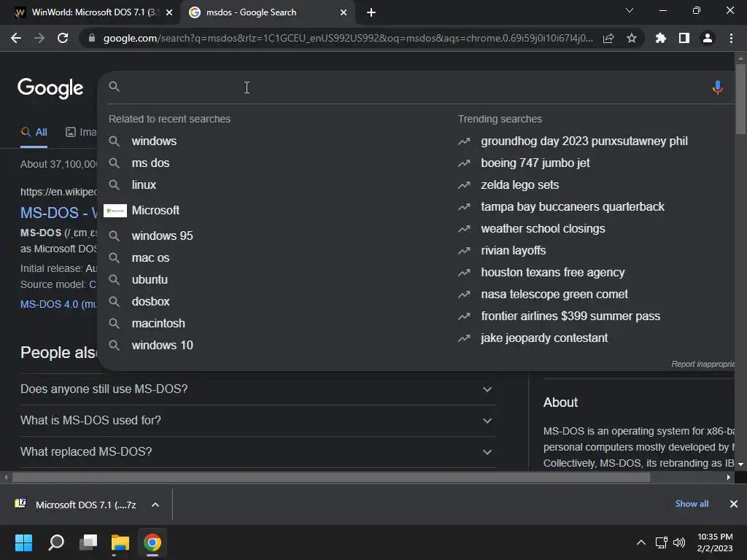
Task: Open trending search zelda lego sets
Action: [x=519, y=184]
